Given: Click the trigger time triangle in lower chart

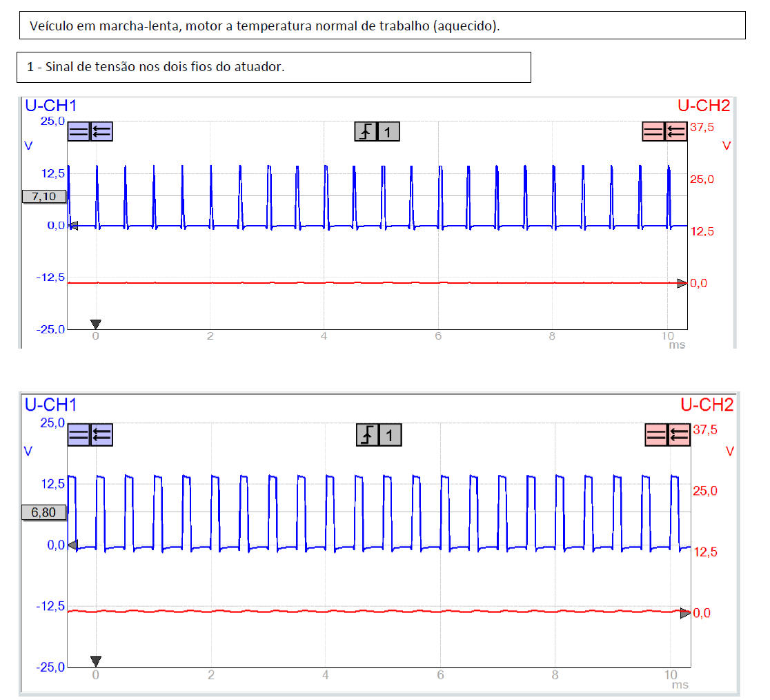Looking at the screenshot, I should coord(96,661).
